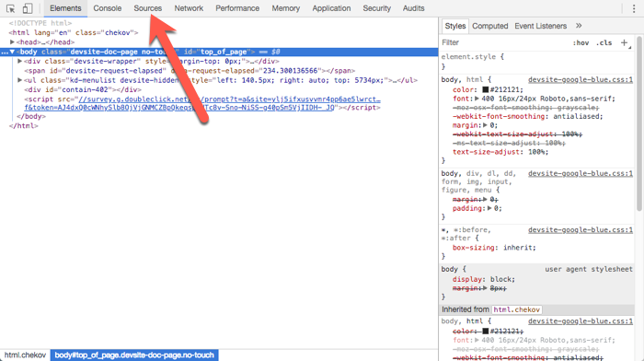
Task: Open the Memory tab
Action: point(286,8)
